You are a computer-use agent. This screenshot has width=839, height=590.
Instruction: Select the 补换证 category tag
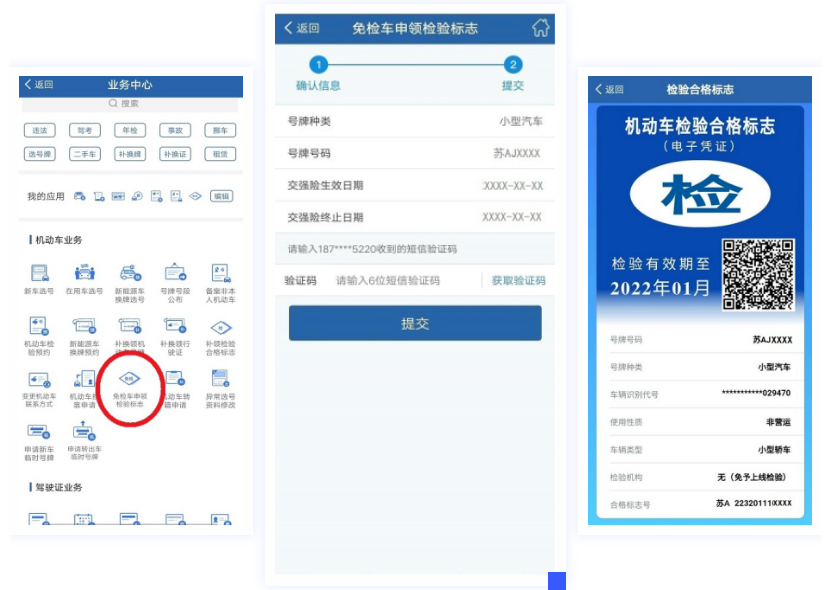coord(175,154)
